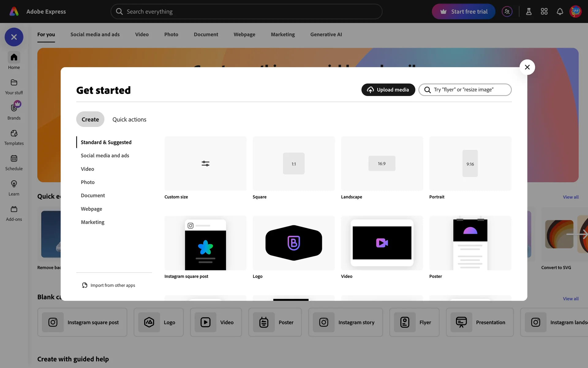Open the Learn lightbulb icon
This screenshot has width=588, height=368.
[x=14, y=184]
